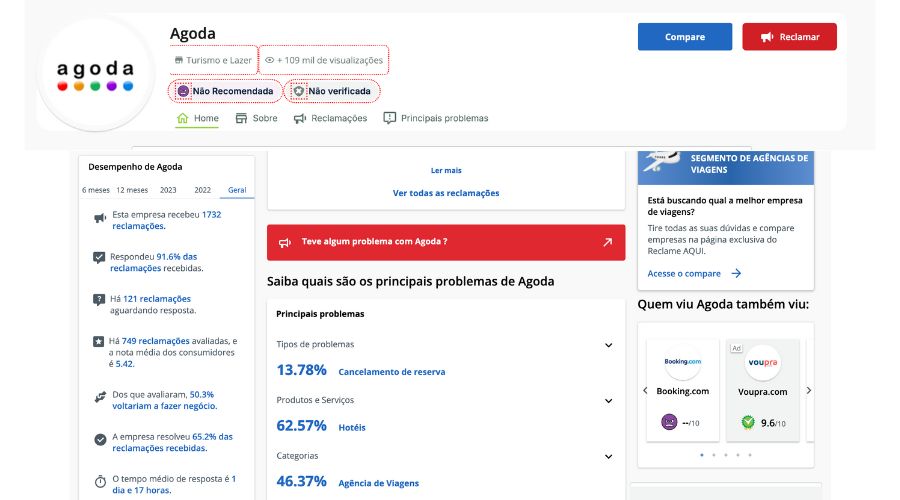Viewport: 900px width, 500px height.
Task: Open the Hotéis problem link
Action: coord(352,428)
